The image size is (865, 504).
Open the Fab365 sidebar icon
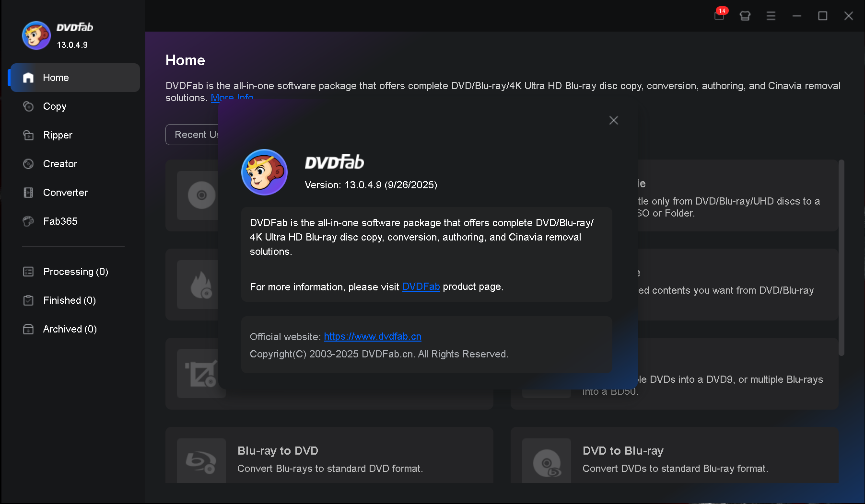point(28,221)
